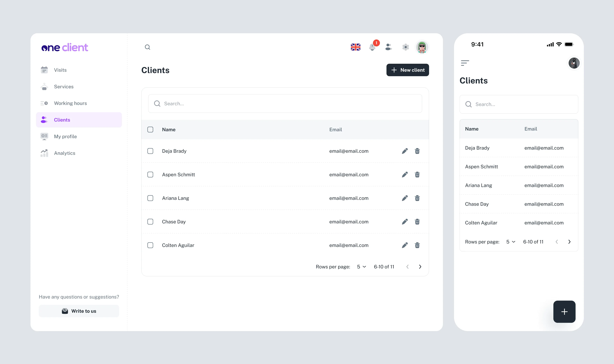Edit Aspen Schmitt with pencil icon
614x364 pixels.
[x=405, y=174]
